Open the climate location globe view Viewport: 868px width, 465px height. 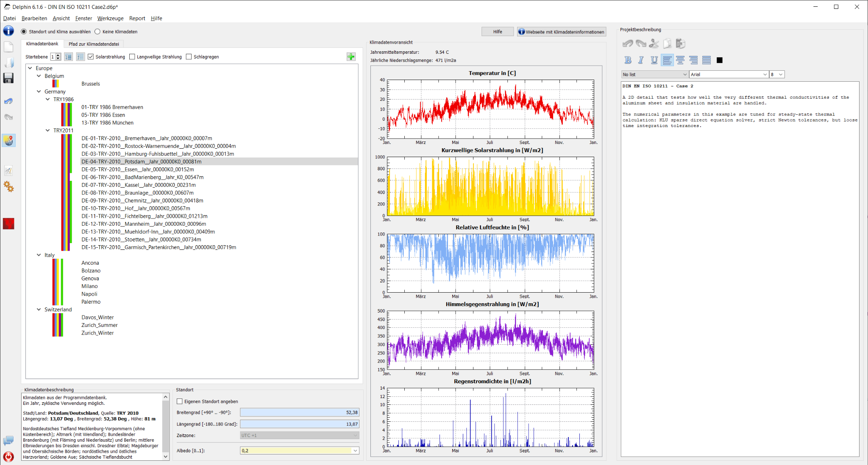(8, 141)
